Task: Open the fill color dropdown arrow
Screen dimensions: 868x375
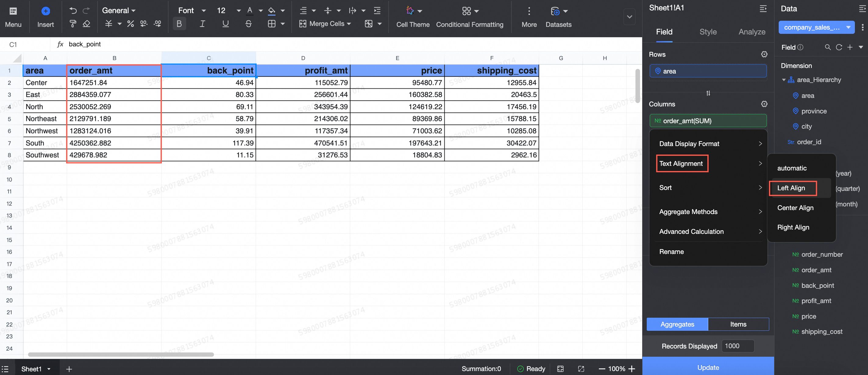Action: (282, 11)
